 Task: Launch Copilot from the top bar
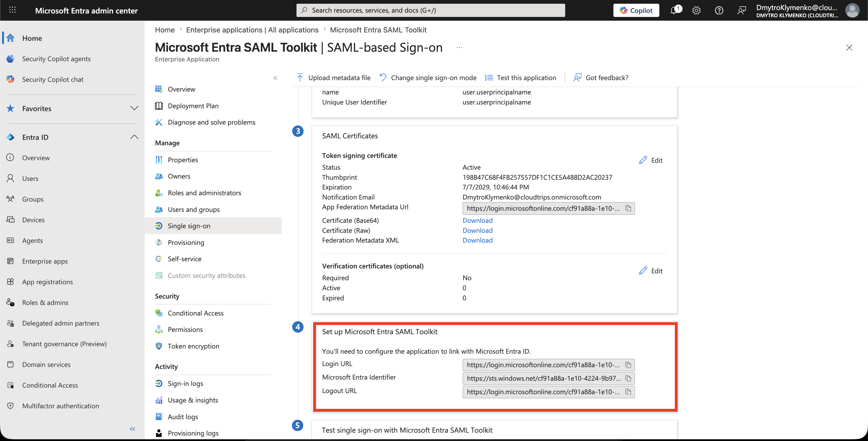coord(636,10)
